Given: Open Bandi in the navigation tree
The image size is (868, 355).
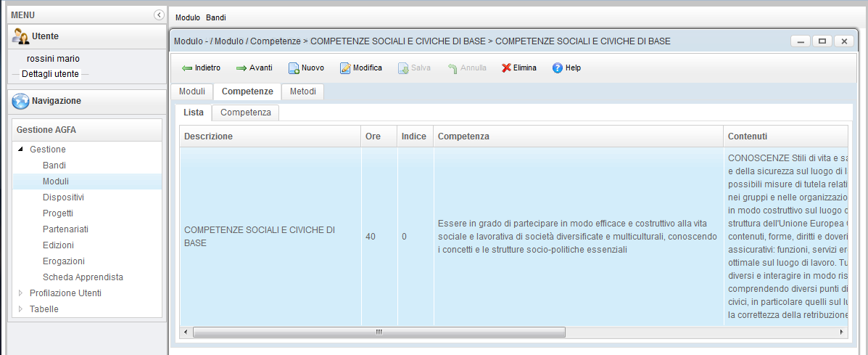Looking at the screenshot, I should pyautogui.click(x=54, y=166).
